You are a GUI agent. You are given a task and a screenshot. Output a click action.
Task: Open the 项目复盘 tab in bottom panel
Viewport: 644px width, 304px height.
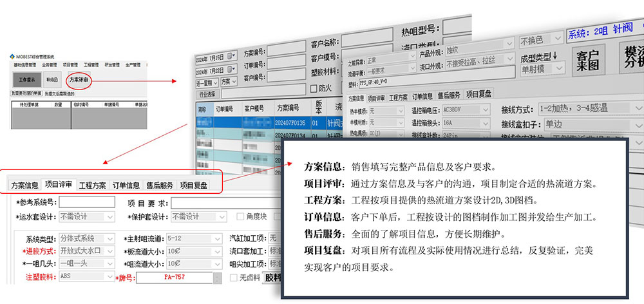pos(193,185)
